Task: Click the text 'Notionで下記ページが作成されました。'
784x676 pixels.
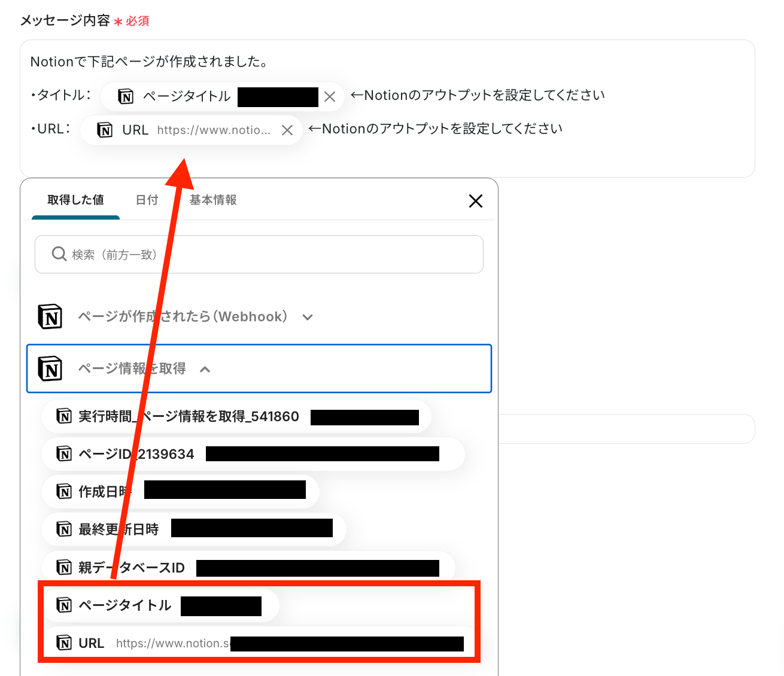Action: [149, 62]
